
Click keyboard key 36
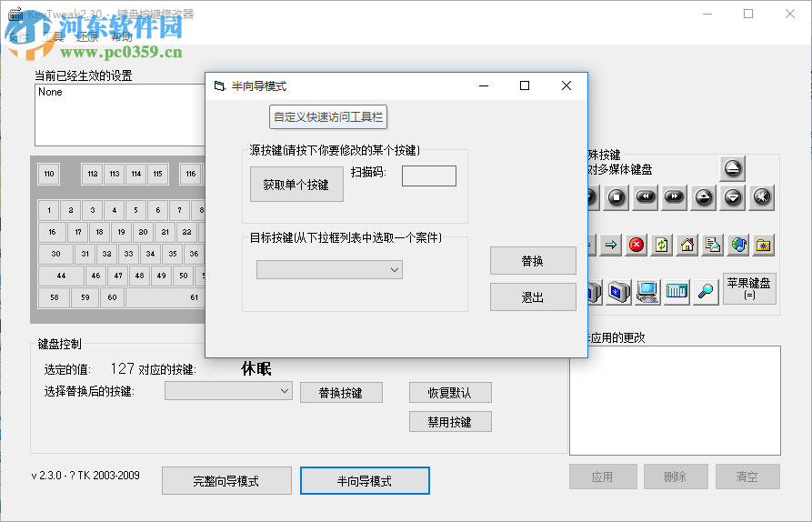(194, 254)
